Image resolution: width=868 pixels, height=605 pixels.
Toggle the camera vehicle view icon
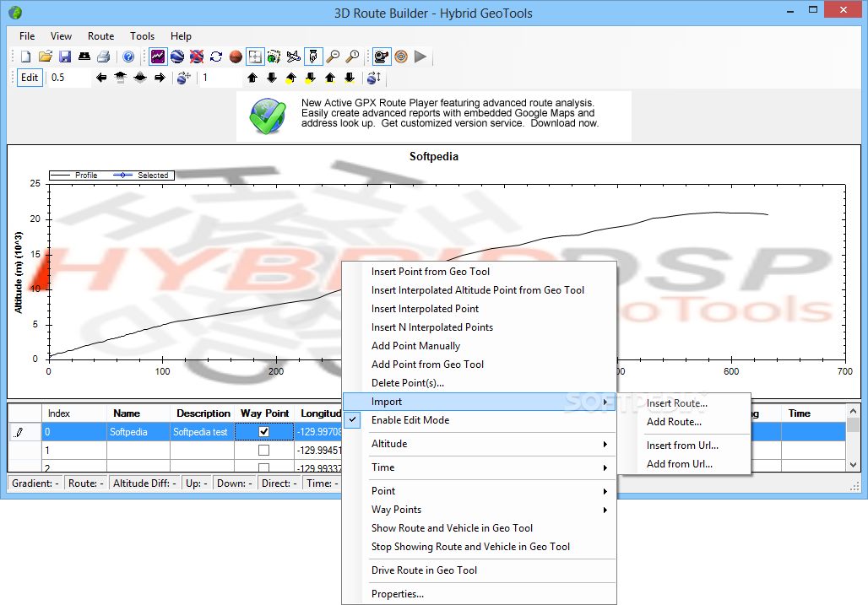point(382,57)
